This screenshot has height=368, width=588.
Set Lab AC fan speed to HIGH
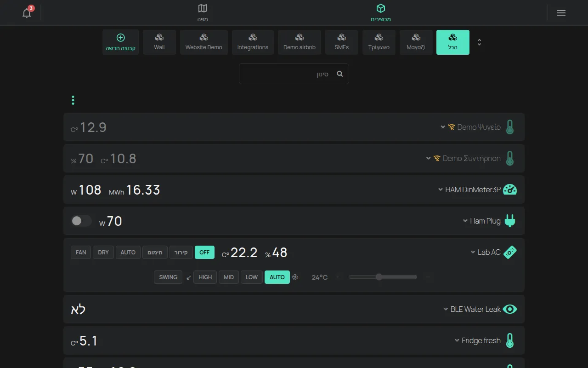(205, 277)
